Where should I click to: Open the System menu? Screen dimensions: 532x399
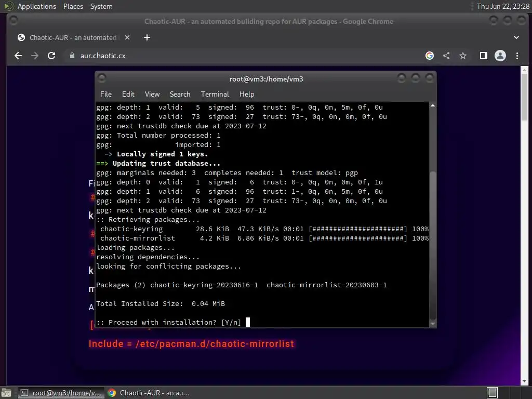101,6
